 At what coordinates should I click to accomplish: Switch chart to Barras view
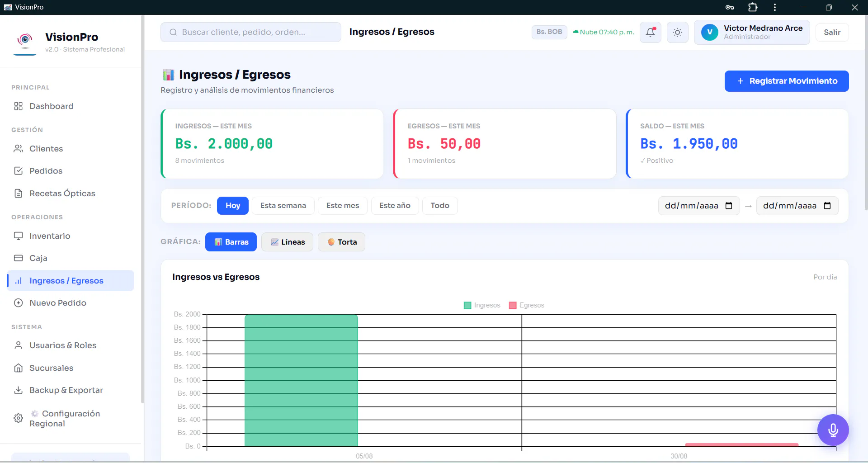click(x=231, y=242)
